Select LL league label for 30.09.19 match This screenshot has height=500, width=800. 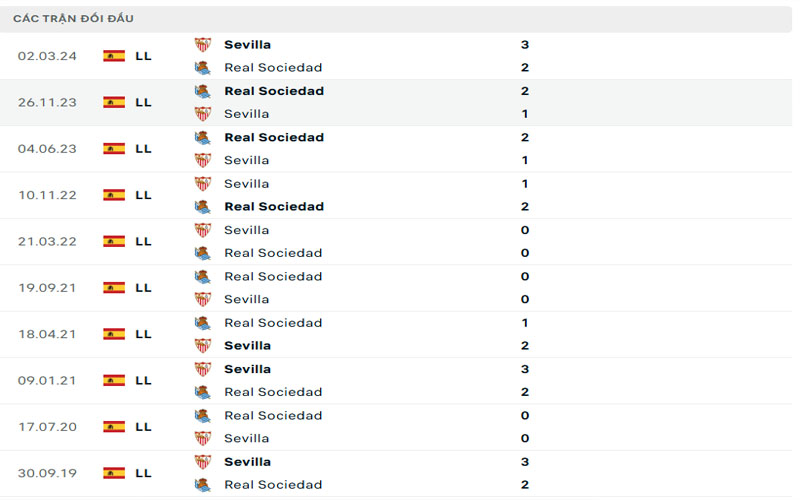pyautogui.click(x=143, y=473)
